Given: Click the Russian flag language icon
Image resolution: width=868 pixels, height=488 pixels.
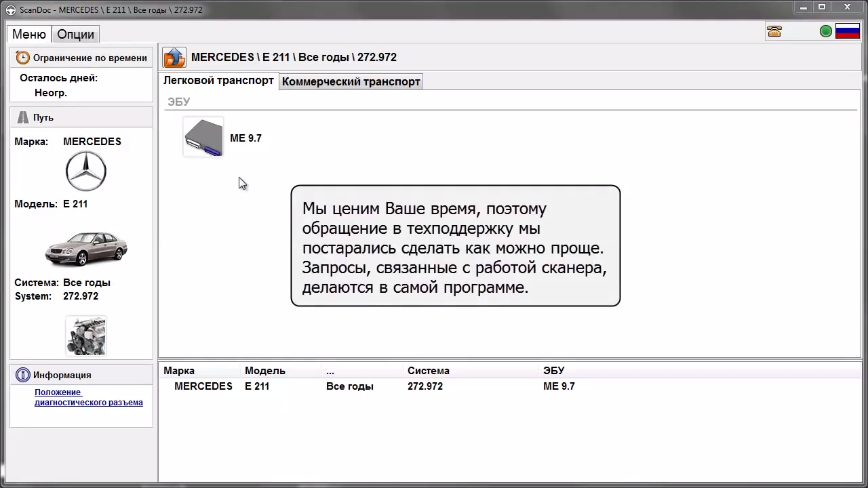Looking at the screenshot, I should pos(848,31).
